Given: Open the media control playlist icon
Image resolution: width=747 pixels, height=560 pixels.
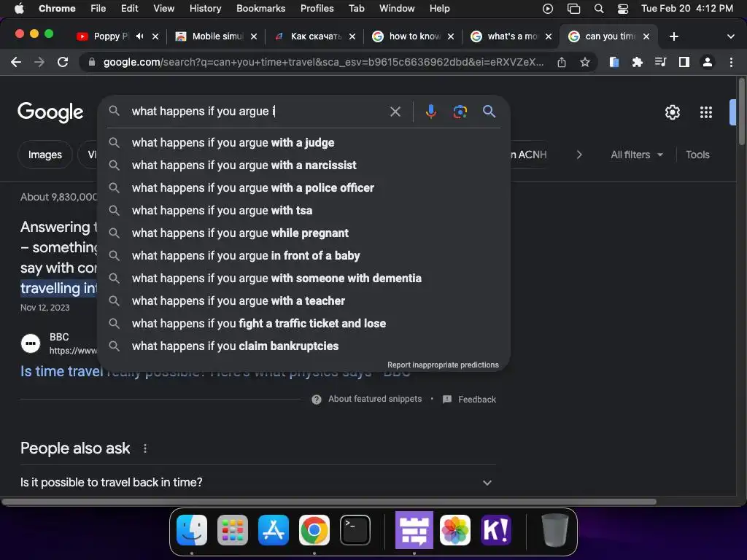Looking at the screenshot, I should tap(660, 62).
